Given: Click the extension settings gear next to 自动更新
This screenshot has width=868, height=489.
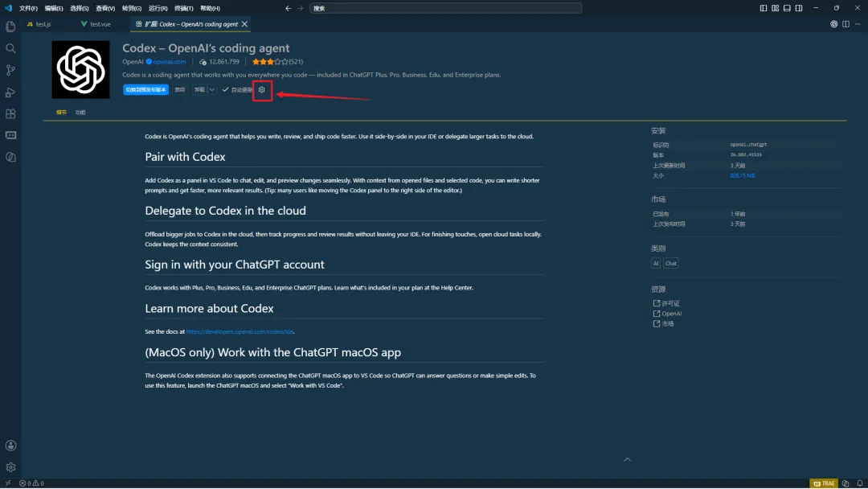Looking at the screenshot, I should coord(262,90).
